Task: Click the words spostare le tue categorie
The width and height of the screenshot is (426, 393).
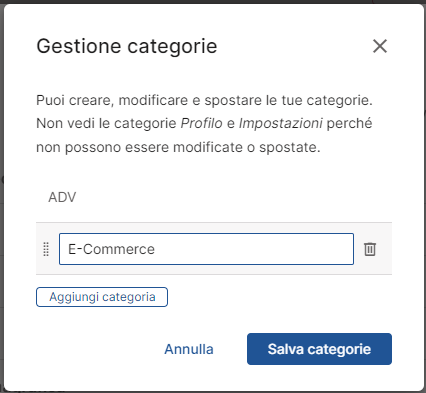Action: point(288,100)
